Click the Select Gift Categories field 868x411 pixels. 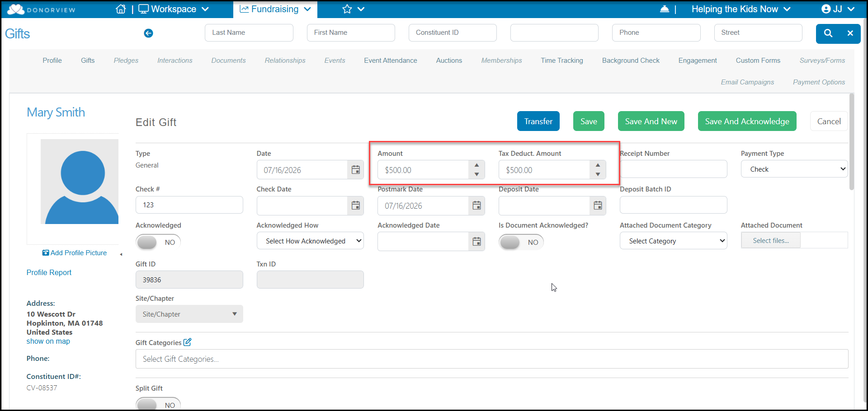(492, 359)
